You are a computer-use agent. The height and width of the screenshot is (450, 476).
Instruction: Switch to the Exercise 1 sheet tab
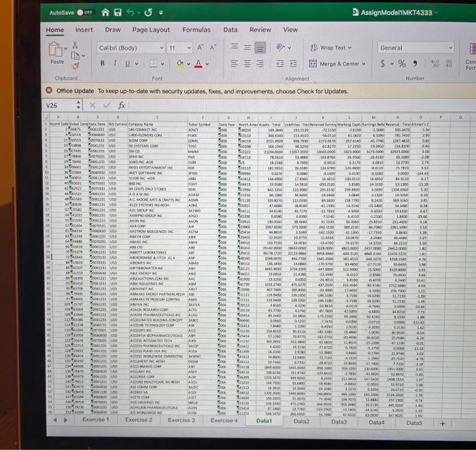[96, 419]
